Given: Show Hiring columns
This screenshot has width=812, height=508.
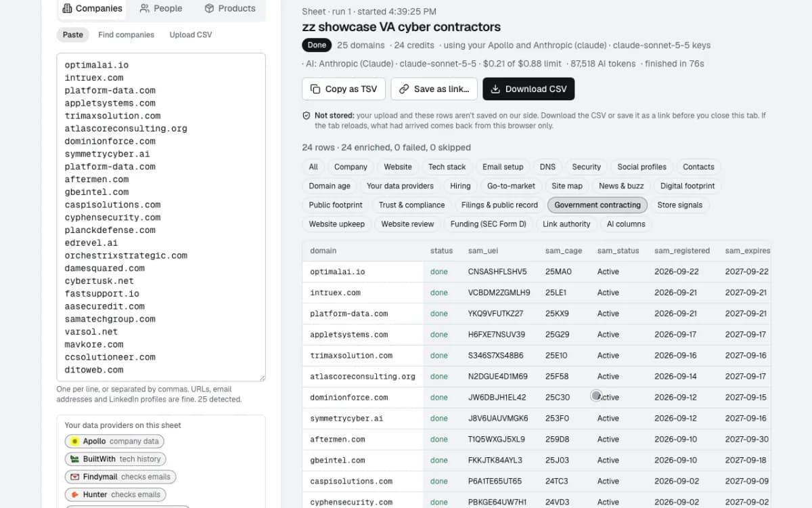Looking at the screenshot, I should [460, 186].
